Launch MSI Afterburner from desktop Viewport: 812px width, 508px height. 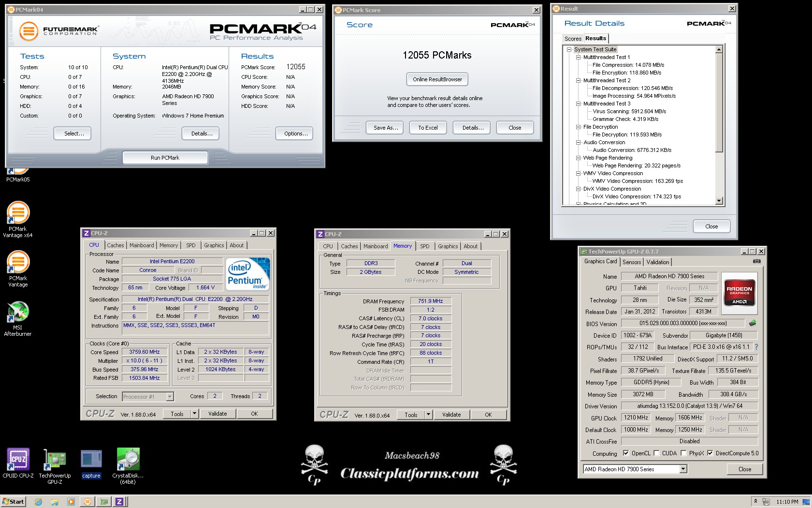[x=18, y=319]
